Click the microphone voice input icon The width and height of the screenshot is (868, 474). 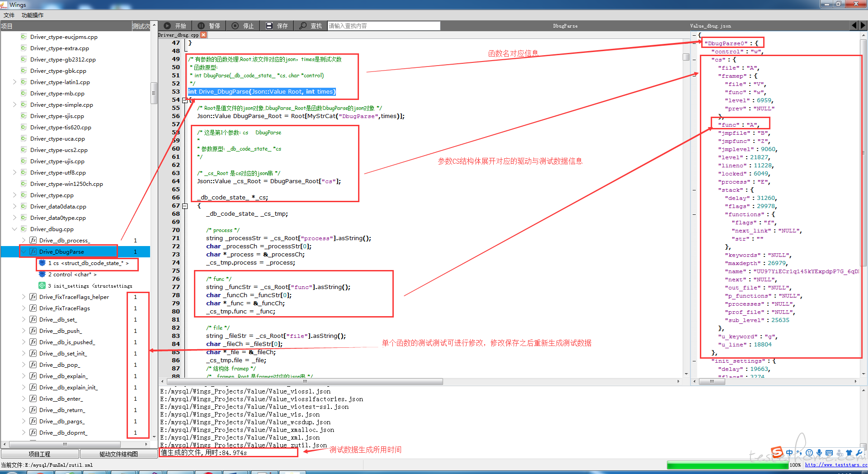[819, 453]
